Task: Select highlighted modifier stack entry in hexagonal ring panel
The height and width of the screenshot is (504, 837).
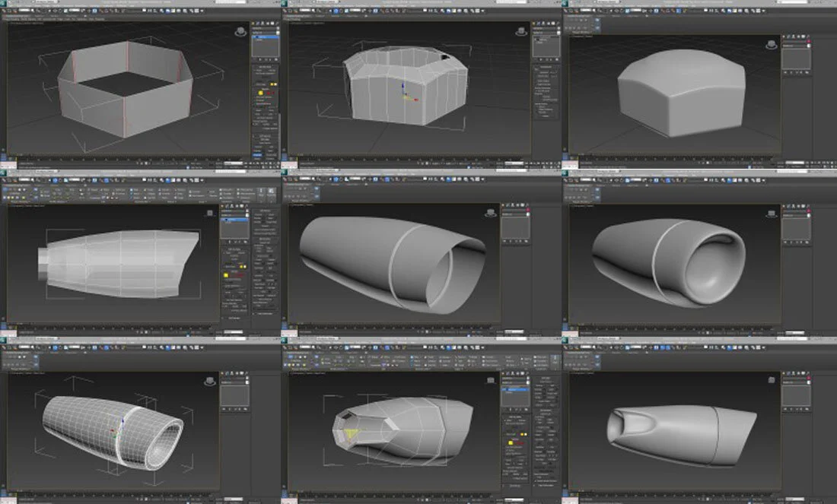Action: tap(266, 36)
